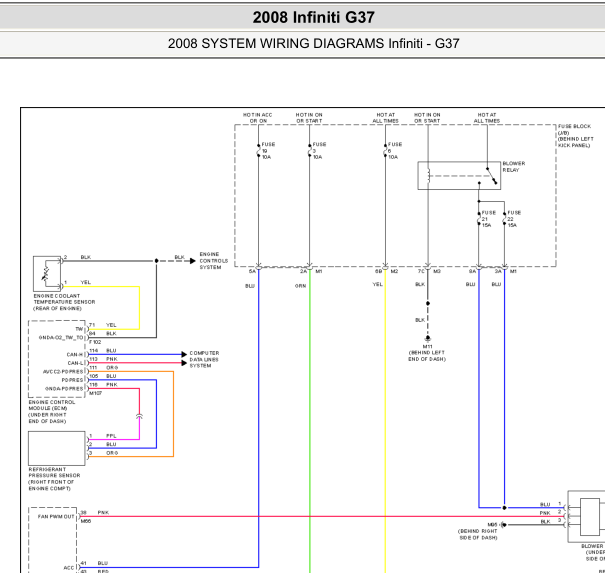Click the "2008 Infiniti G37" title heading
Image resolution: width=605 pixels, height=573 pixels.
[313, 17]
